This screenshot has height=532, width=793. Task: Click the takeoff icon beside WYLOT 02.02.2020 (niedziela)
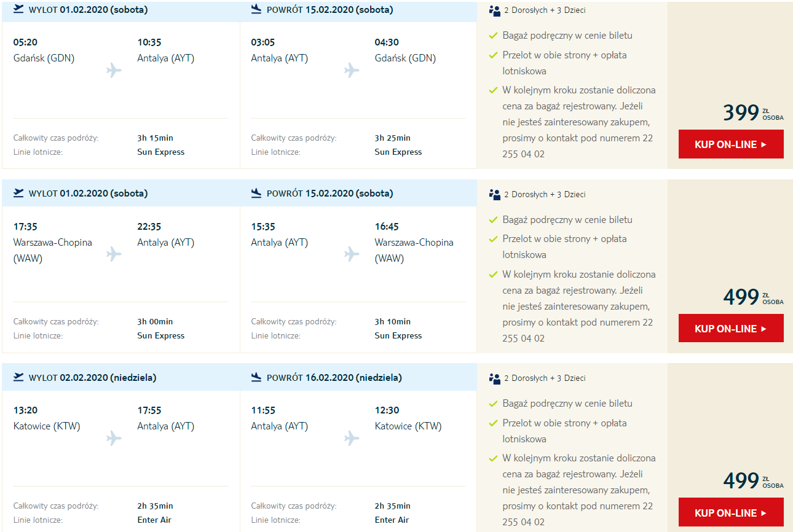18,377
